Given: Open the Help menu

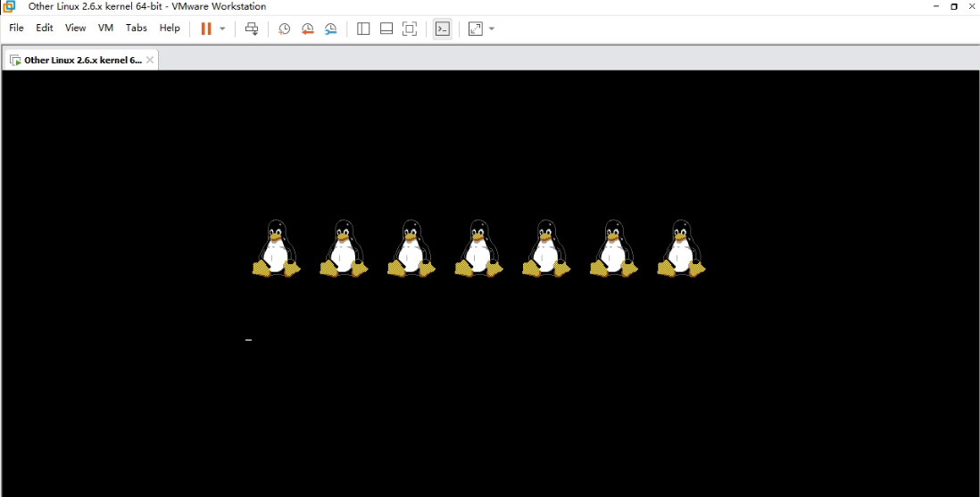Looking at the screenshot, I should pos(170,29).
